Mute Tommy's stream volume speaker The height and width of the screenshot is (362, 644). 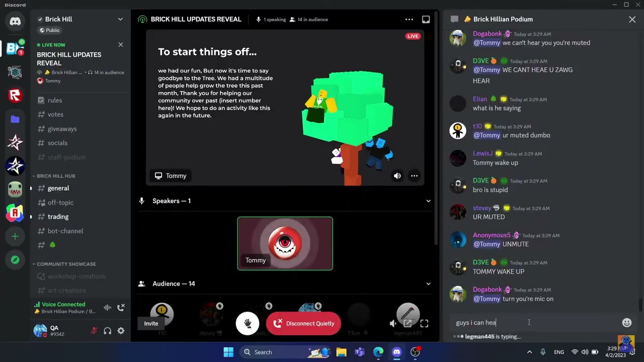397,176
